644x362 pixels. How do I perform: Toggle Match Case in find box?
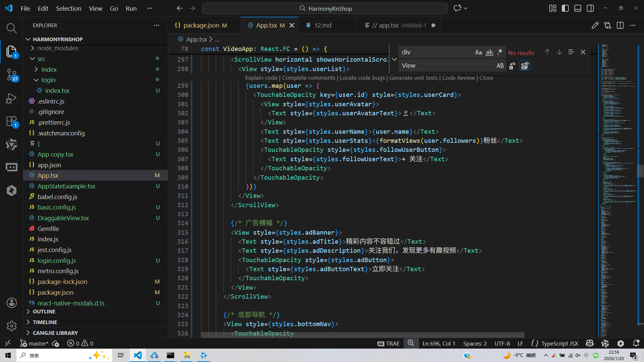click(x=478, y=52)
